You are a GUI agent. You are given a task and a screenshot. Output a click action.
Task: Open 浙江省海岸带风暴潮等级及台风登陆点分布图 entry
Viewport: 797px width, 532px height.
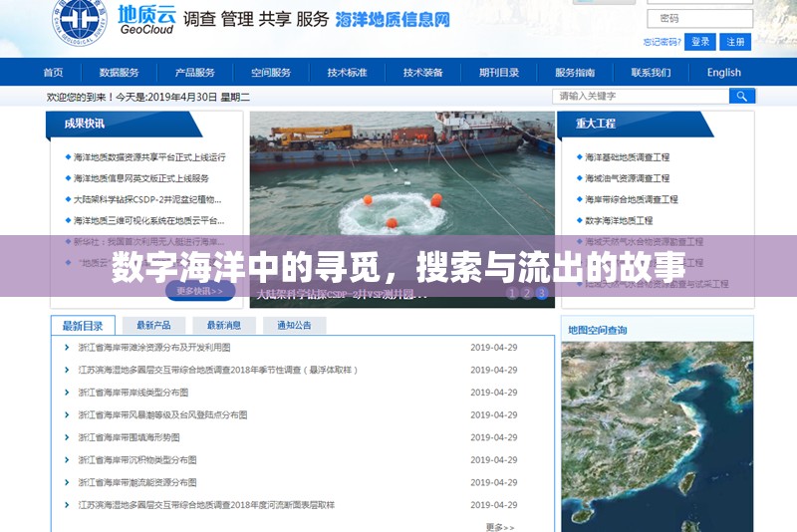[162, 415]
